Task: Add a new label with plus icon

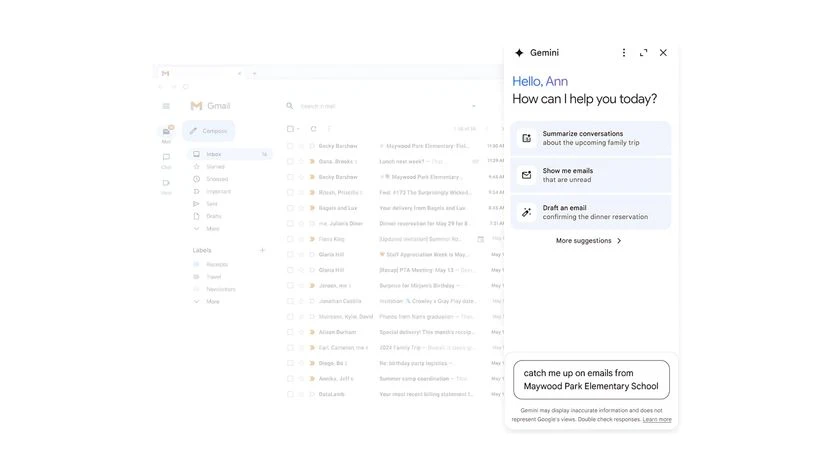Action: [x=263, y=250]
